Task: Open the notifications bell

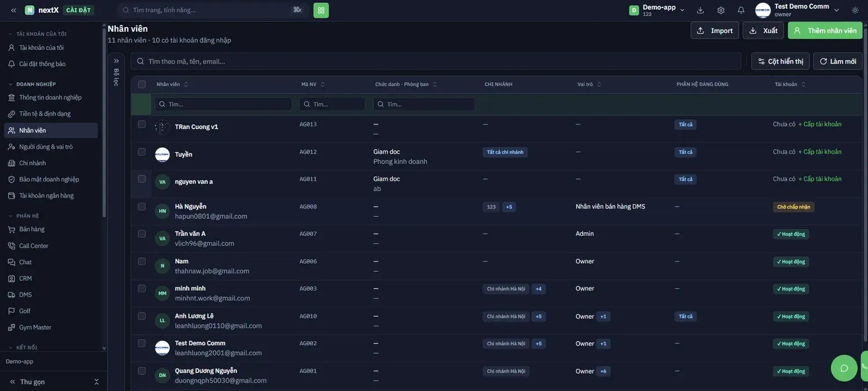Action: click(x=741, y=10)
